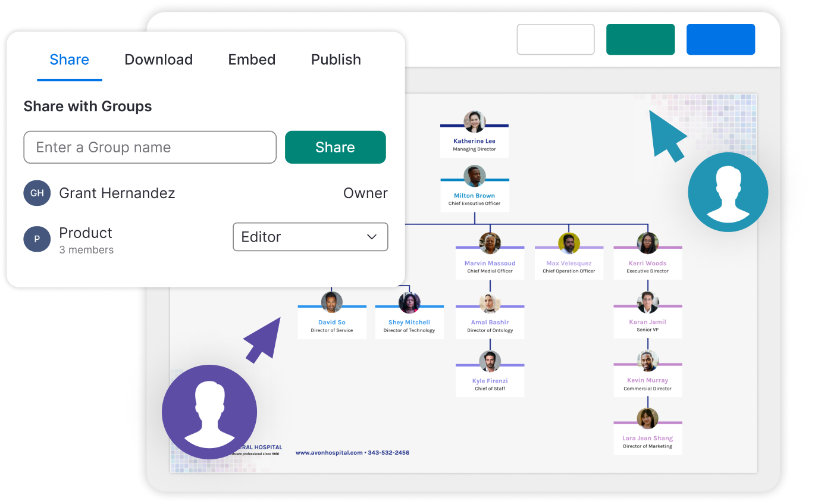
Task: Switch to the Download tab
Action: pyautogui.click(x=158, y=60)
